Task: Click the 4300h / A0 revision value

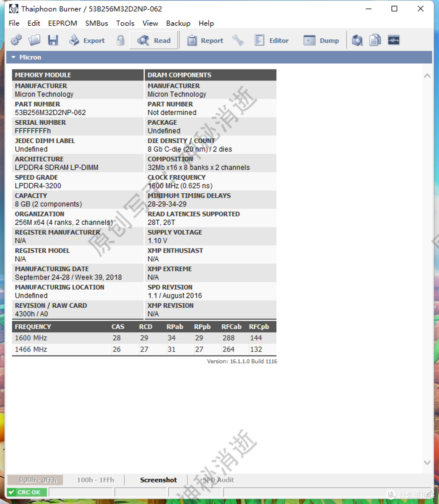Action: point(31,314)
